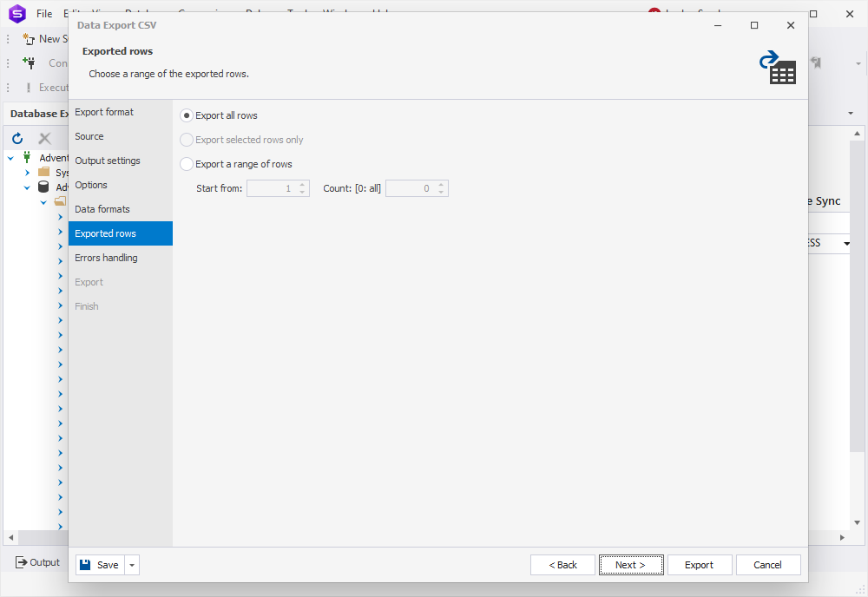Open the Output panel icon

[x=21, y=562]
